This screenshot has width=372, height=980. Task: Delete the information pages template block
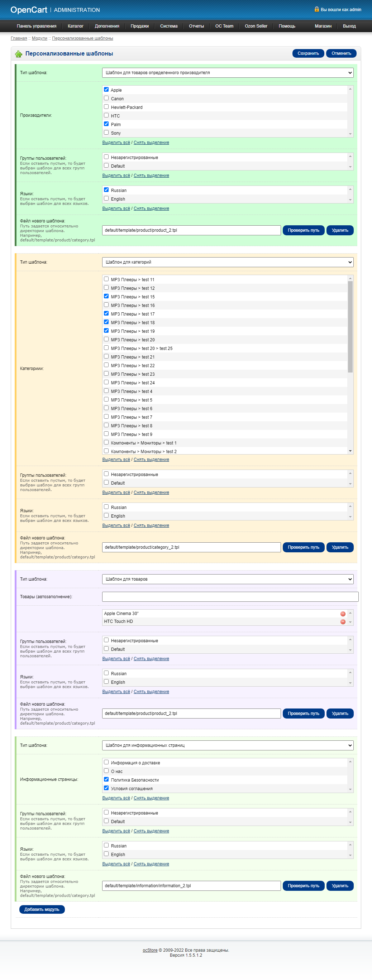pos(340,886)
